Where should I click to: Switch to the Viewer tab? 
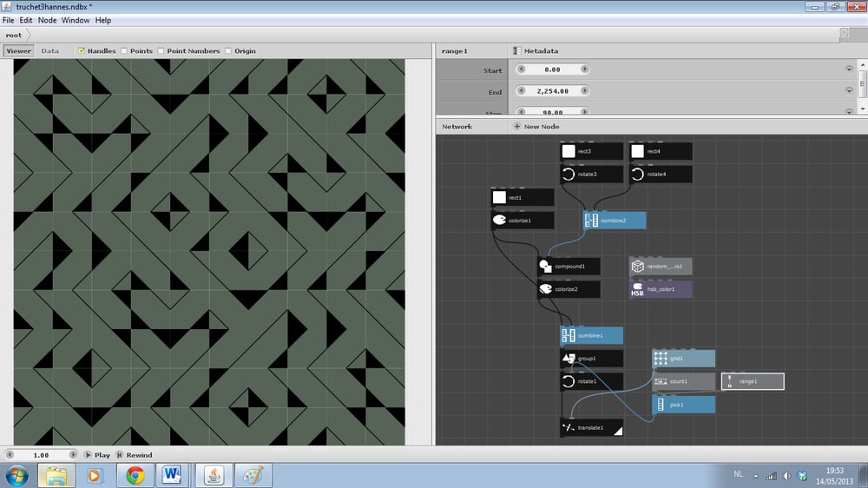tap(19, 51)
